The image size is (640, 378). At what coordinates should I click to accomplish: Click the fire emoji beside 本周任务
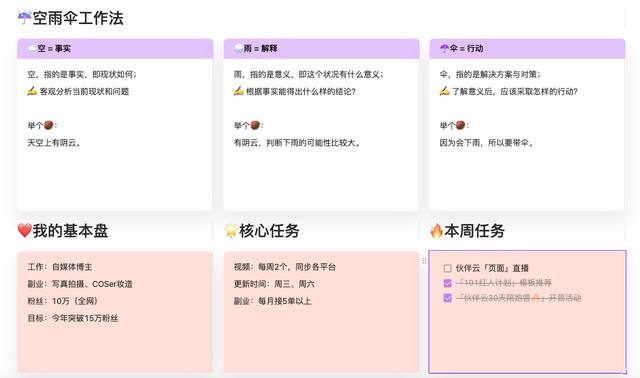(437, 231)
